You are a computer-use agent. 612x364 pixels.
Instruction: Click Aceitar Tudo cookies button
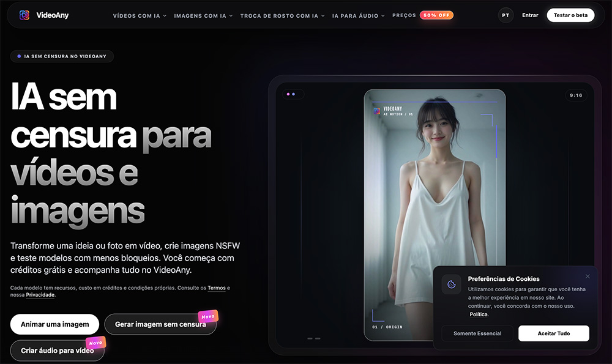tap(553, 333)
